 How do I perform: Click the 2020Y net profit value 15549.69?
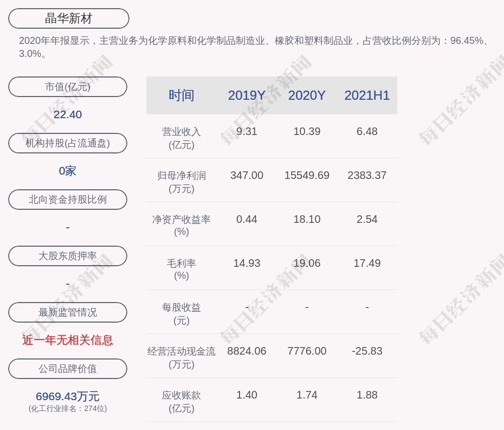pyautogui.click(x=307, y=176)
